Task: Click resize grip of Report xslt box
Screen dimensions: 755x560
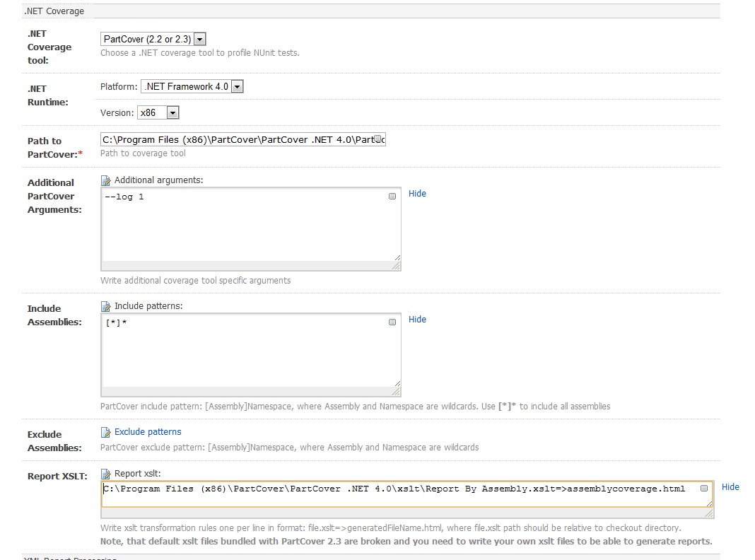Action: 708,513
